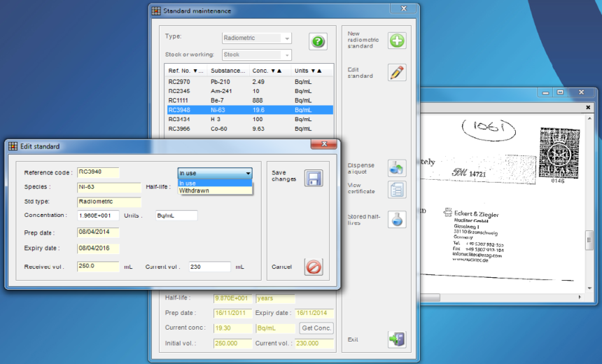Click the Get Conc. button
The height and width of the screenshot is (364, 602).
pyautogui.click(x=316, y=328)
